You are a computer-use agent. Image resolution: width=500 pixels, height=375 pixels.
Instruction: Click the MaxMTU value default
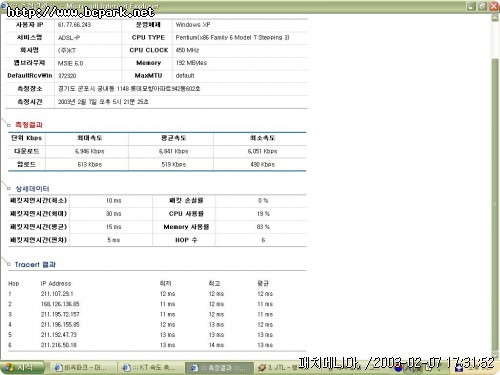(185, 76)
